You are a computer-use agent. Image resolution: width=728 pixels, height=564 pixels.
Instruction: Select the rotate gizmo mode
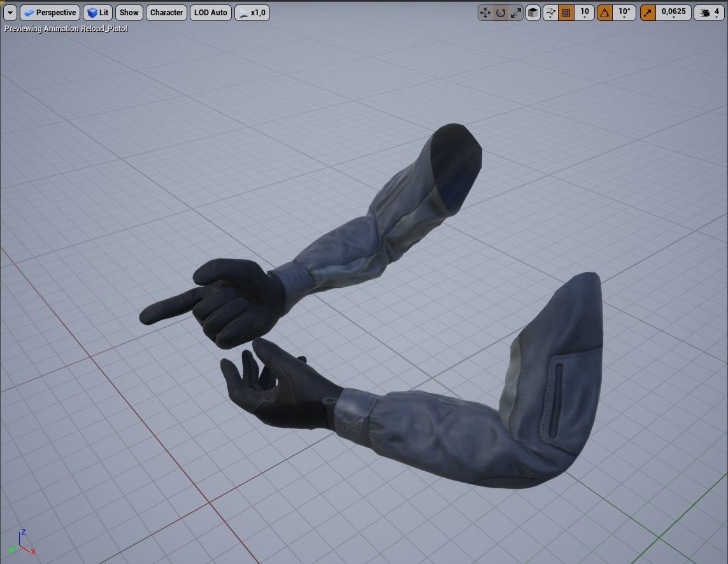coord(501,13)
